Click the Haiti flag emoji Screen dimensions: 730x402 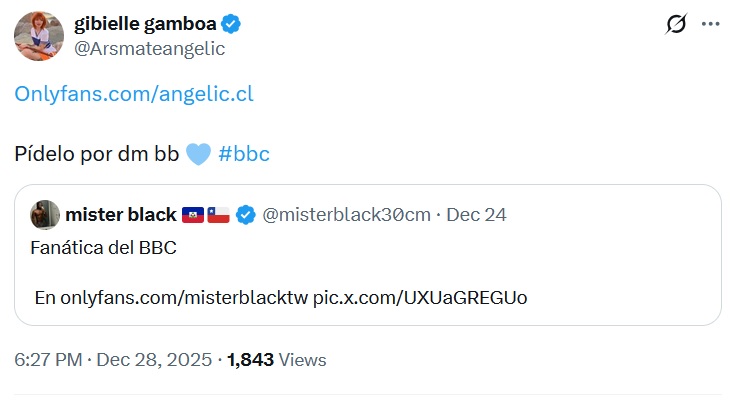(x=193, y=215)
